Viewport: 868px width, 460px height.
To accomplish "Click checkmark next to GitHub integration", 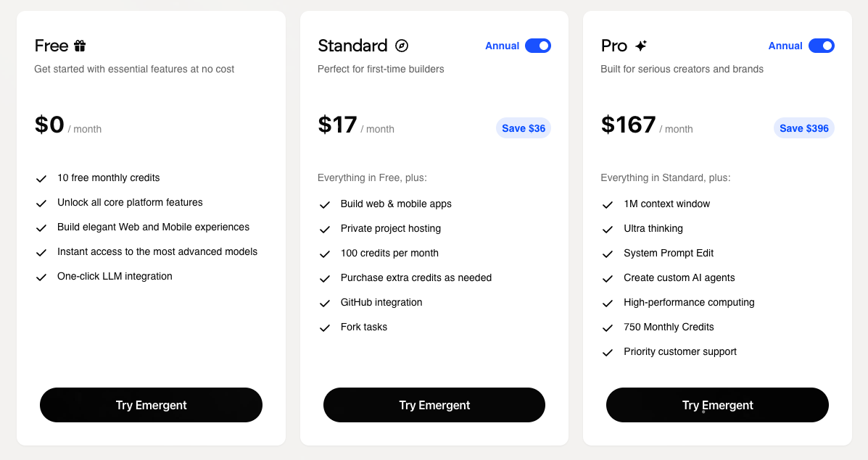I will [x=325, y=303].
